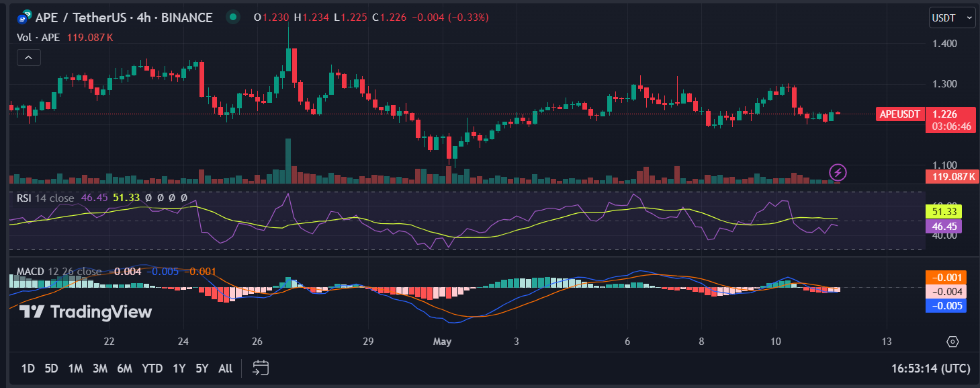Click the blue -0.005 in MACD legend
This screenshot has width=980, height=388.
coord(163,272)
